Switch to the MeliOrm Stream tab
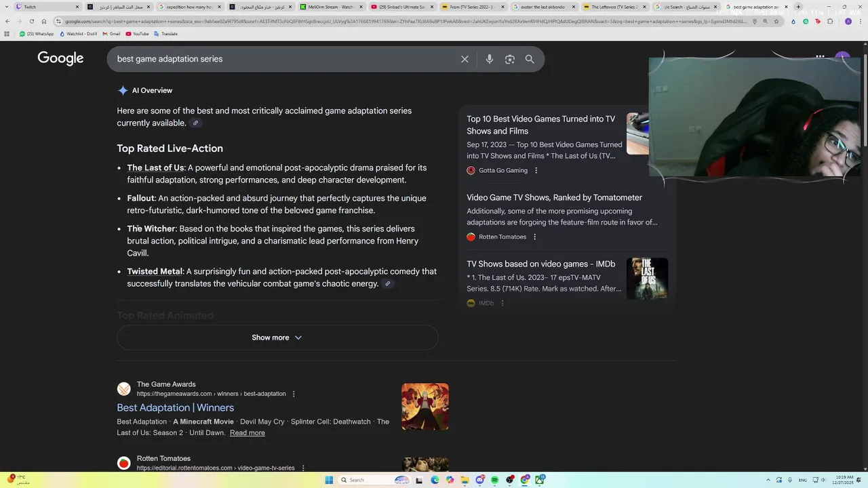This screenshot has width=868, height=488. pos(331,7)
